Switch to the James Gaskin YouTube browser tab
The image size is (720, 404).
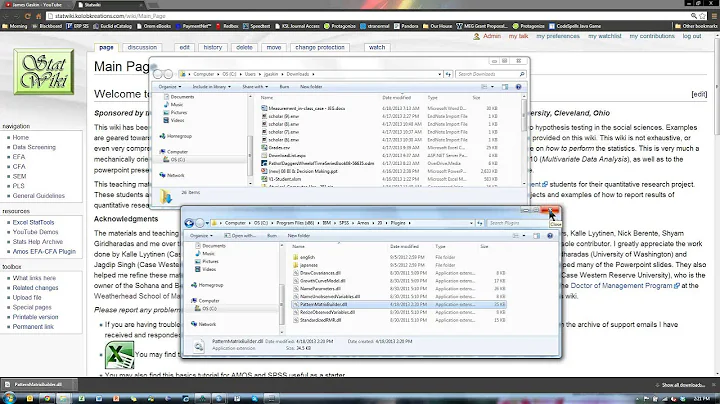37,5
